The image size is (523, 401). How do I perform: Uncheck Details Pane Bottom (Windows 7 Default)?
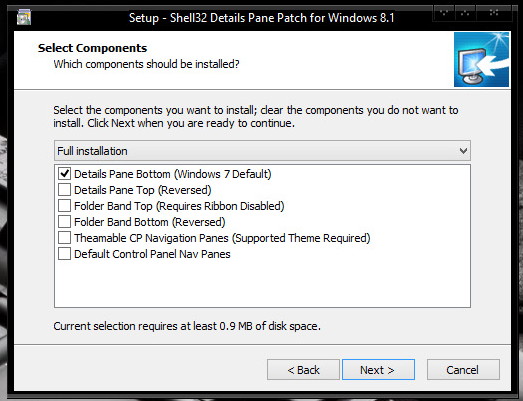(64, 173)
